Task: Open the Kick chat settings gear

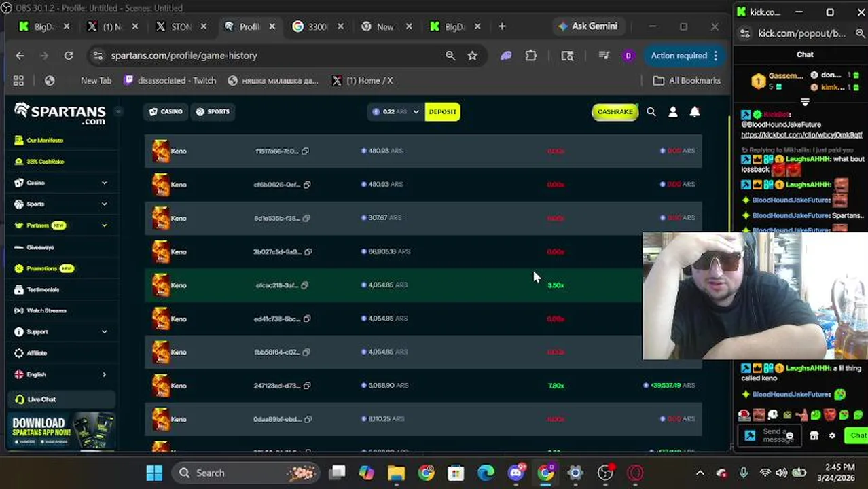Action: pyautogui.click(x=832, y=436)
